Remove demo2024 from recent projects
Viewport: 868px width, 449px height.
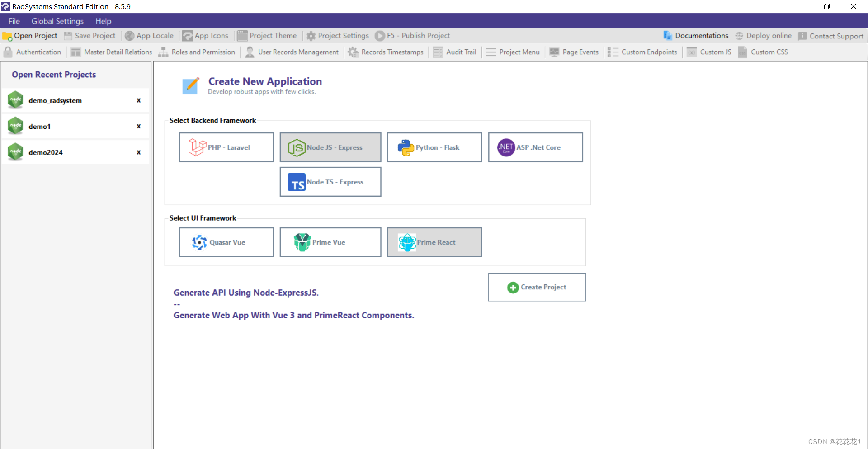pos(139,152)
